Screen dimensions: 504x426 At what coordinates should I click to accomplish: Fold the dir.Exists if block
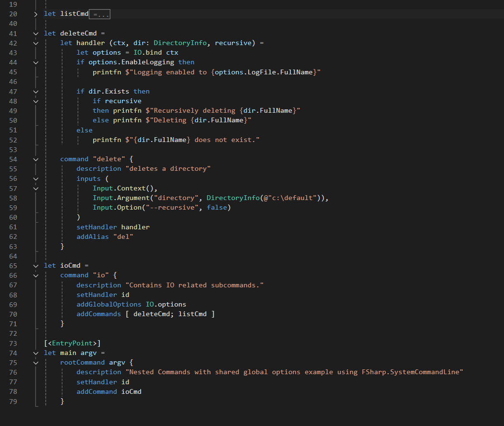tap(36, 92)
